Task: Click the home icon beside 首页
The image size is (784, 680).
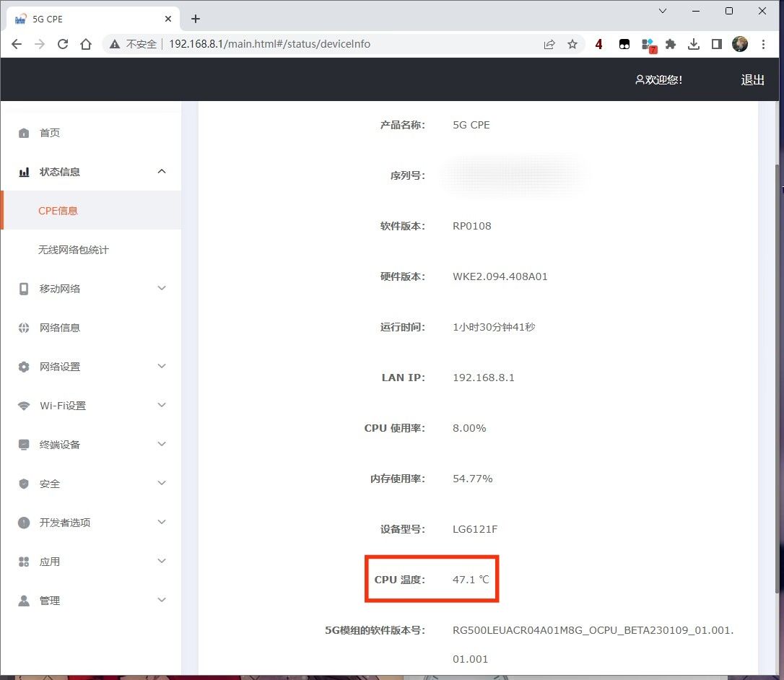Action: pos(24,133)
